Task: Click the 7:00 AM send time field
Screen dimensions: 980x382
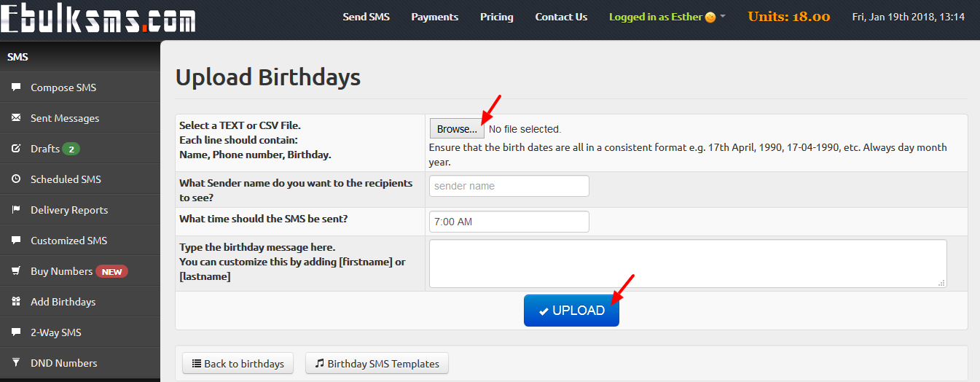Action: coord(509,222)
